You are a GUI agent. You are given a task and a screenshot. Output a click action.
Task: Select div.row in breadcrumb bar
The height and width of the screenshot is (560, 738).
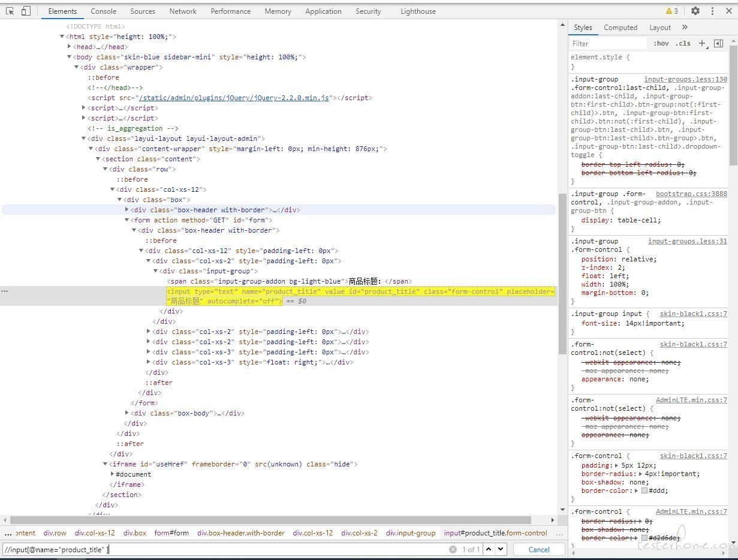point(55,533)
